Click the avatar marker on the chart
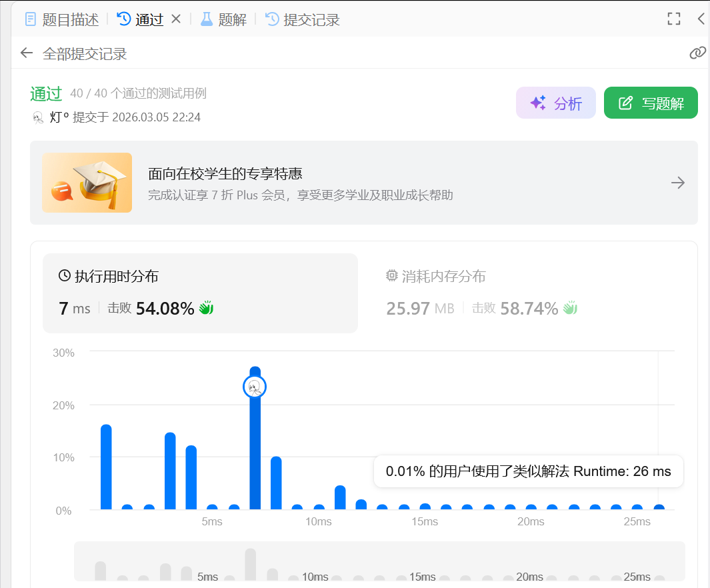The height and width of the screenshot is (588, 710). pos(254,387)
